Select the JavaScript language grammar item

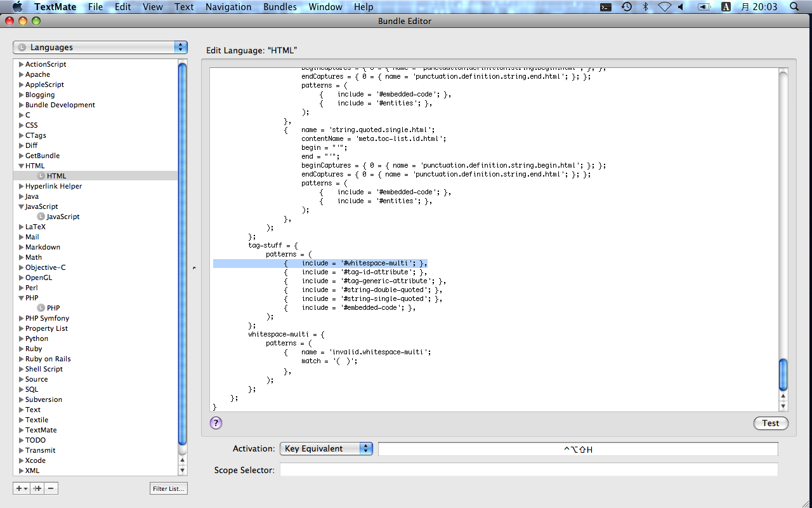pyautogui.click(x=63, y=217)
